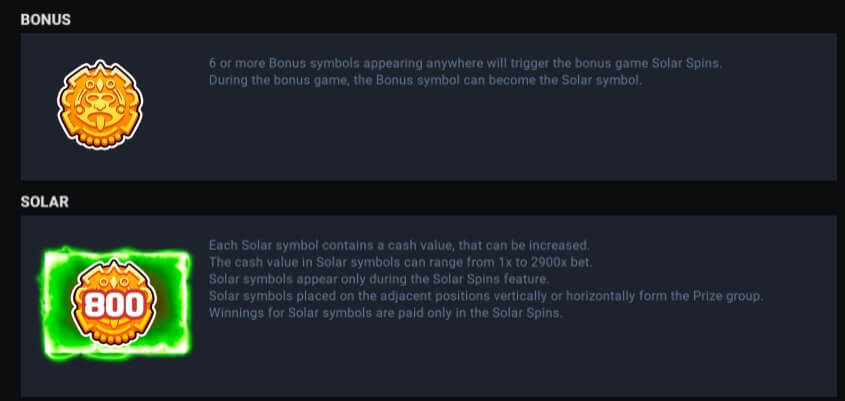Click 'Solar symbols appear only during Solar Spins' line

click(x=378, y=279)
